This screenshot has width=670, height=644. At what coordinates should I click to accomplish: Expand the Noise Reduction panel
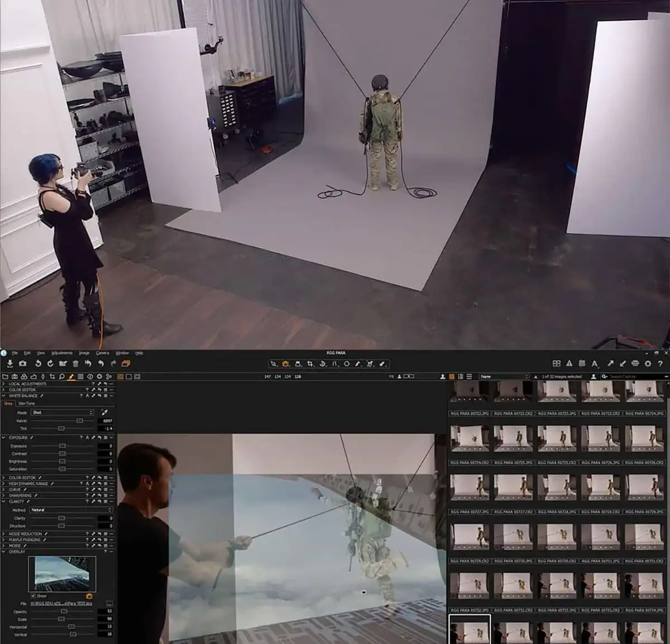[4, 534]
